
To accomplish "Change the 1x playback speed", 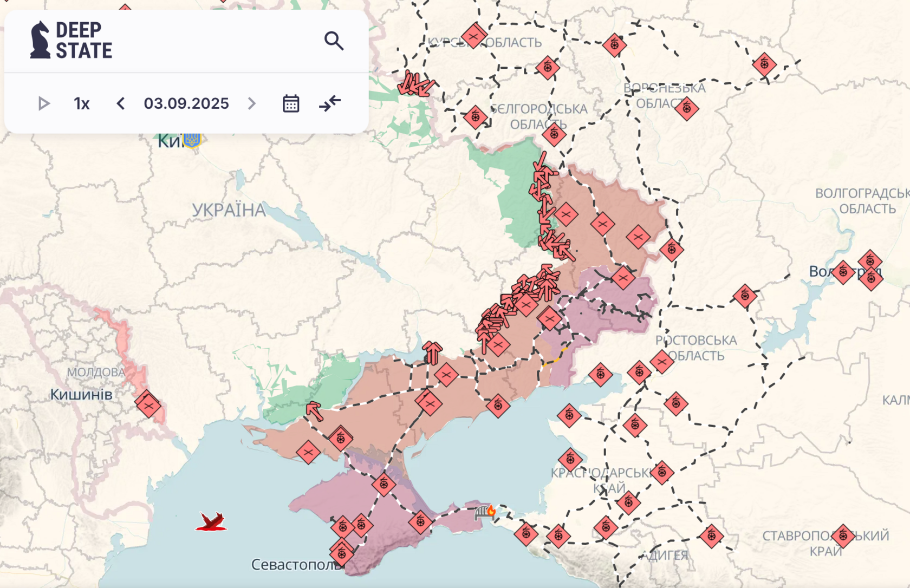I will [82, 103].
